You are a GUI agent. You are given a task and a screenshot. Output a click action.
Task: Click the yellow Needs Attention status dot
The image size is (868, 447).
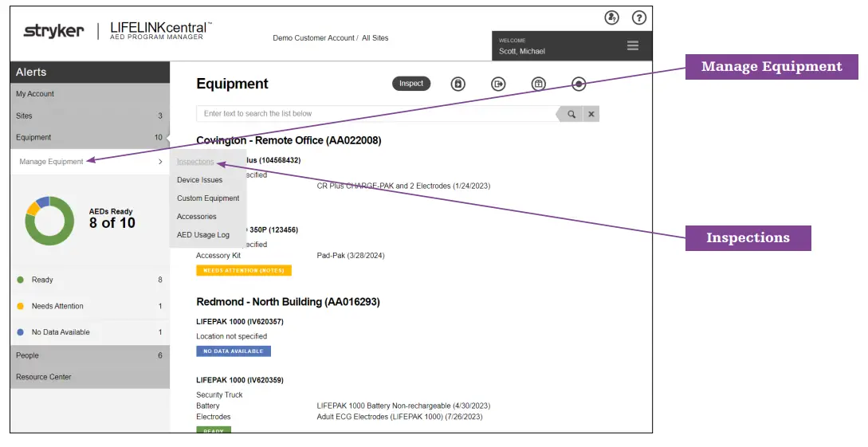21,306
